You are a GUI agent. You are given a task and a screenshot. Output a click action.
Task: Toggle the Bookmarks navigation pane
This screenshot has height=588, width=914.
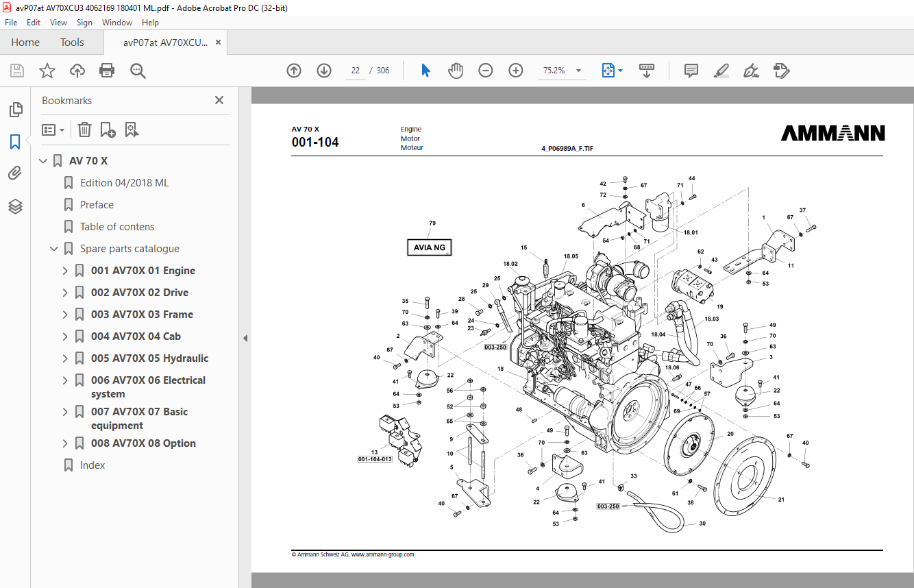(15, 142)
